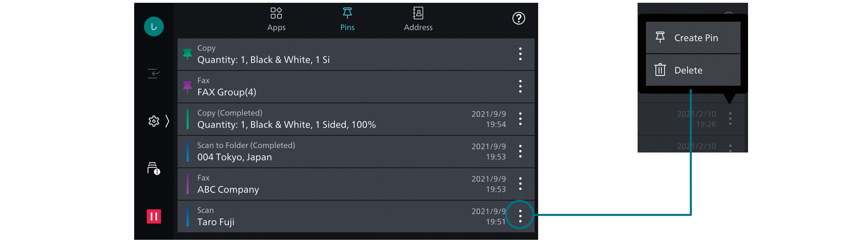Switch to the Apps tab
Image resolution: width=868 pixels, height=241 pixels.
coord(276,19)
